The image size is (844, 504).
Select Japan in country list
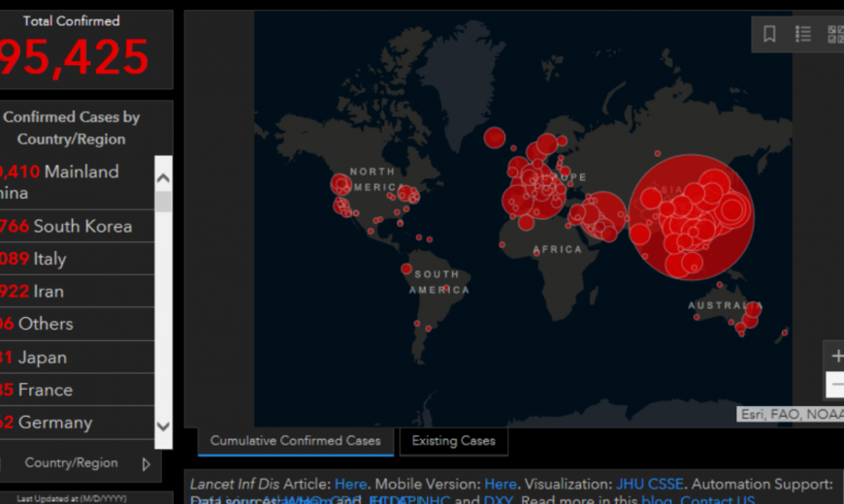pyautogui.click(x=77, y=357)
